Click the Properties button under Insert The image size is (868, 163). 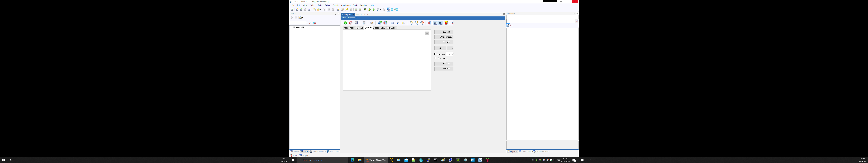444,37
